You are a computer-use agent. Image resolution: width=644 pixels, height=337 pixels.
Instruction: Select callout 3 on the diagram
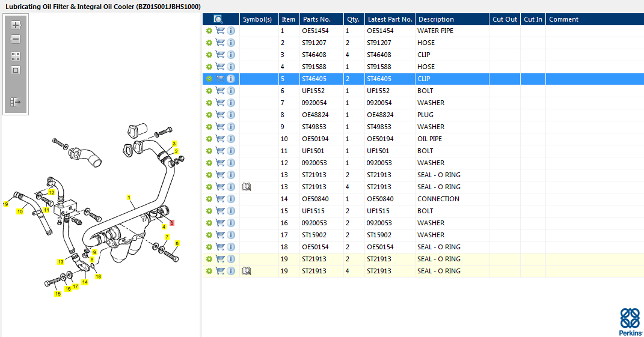tap(174, 144)
